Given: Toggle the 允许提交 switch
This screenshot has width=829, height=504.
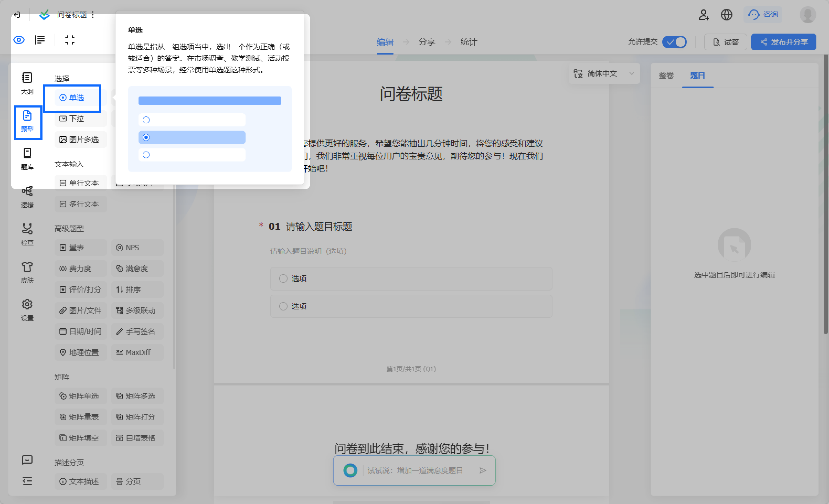Looking at the screenshot, I should point(674,42).
